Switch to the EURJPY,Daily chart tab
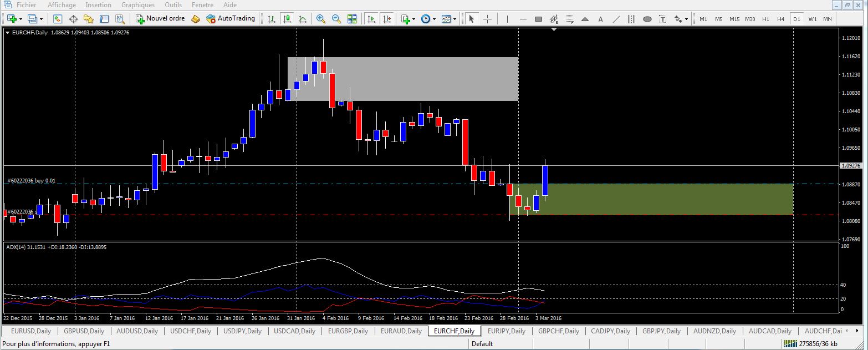 (x=506, y=331)
